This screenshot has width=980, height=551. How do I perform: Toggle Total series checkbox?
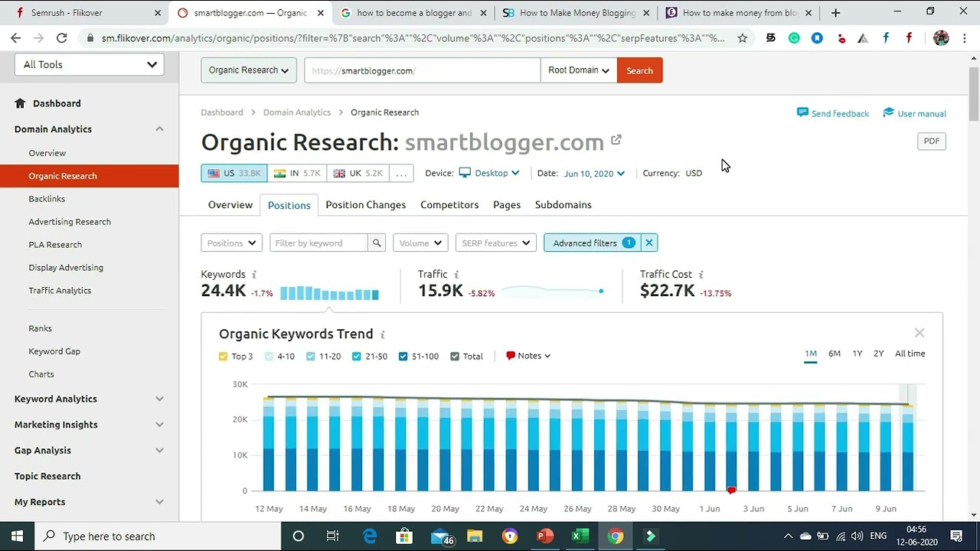click(x=455, y=356)
